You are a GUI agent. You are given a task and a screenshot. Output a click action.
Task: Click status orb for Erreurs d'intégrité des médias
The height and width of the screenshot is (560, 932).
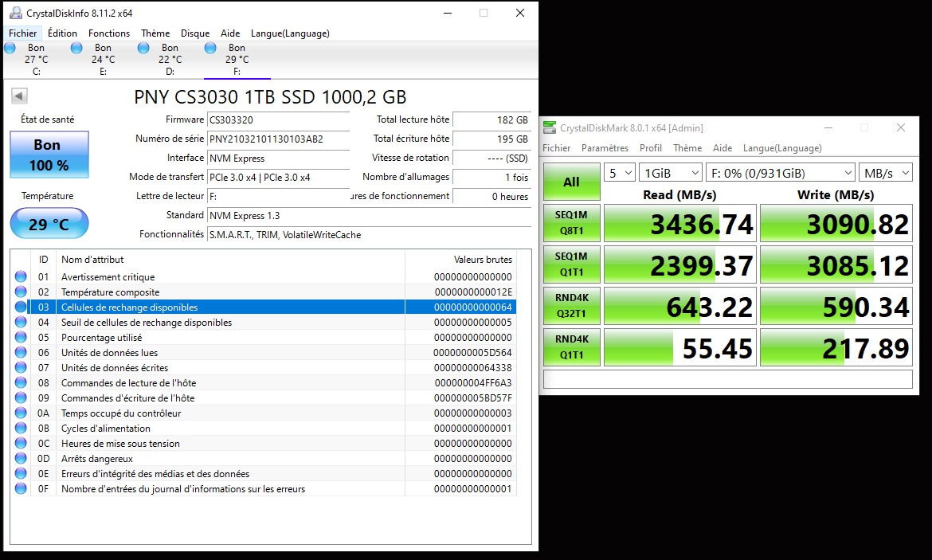point(21,474)
